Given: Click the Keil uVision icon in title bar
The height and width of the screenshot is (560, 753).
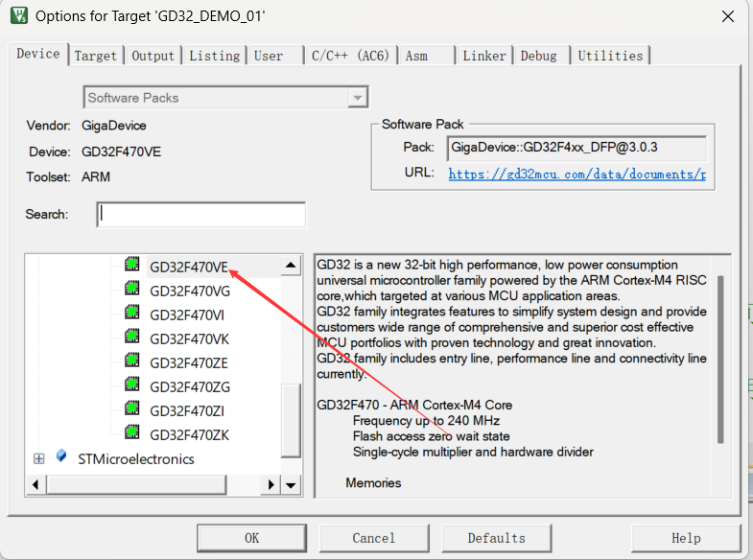Looking at the screenshot, I should 19,15.
